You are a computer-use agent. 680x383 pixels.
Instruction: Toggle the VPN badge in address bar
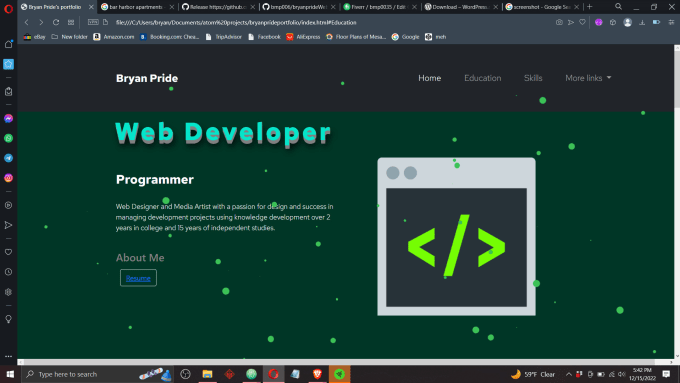(x=93, y=22)
